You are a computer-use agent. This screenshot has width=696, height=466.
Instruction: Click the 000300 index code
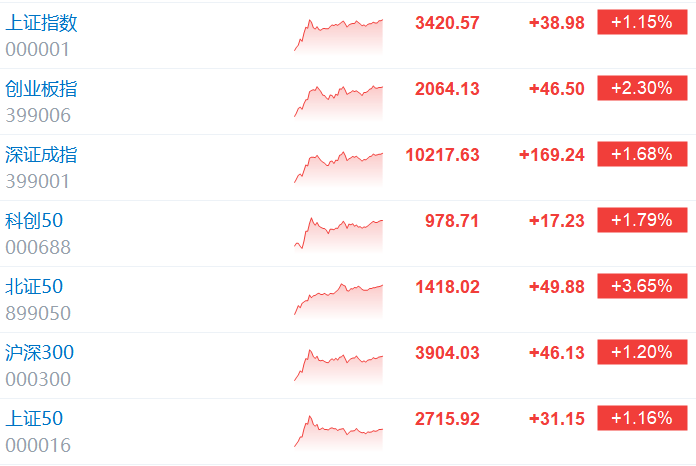tap(38, 379)
